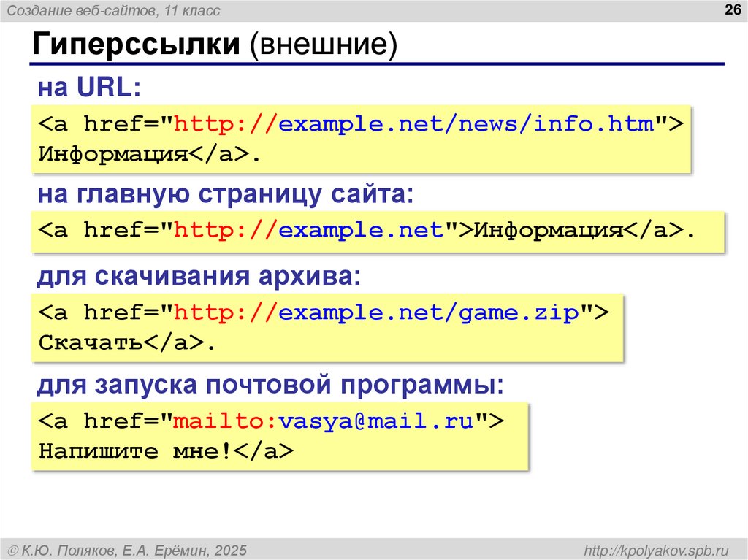Click the game.zip link code line
The height and width of the screenshot is (560, 748).
point(324,313)
